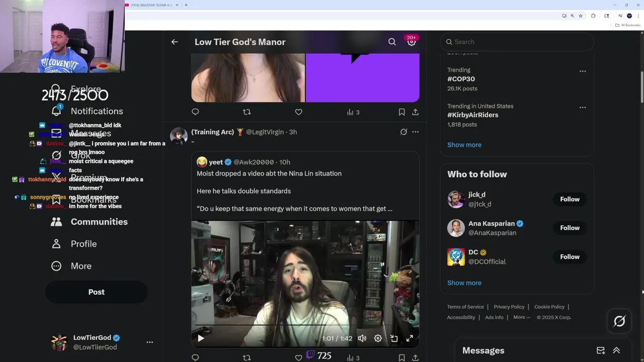Expand the footer More dropdown
644x362 pixels.
pyautogui.click(x=521, y=317)
